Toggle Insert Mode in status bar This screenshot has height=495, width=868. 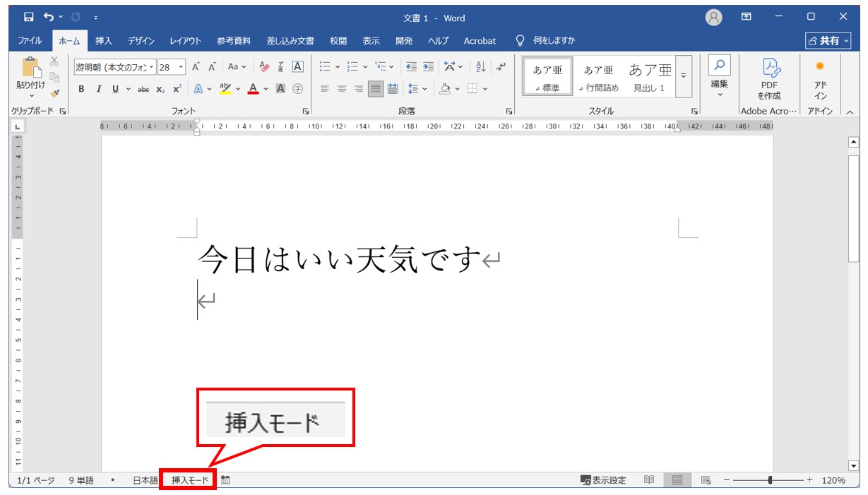(x=190, y=480)
